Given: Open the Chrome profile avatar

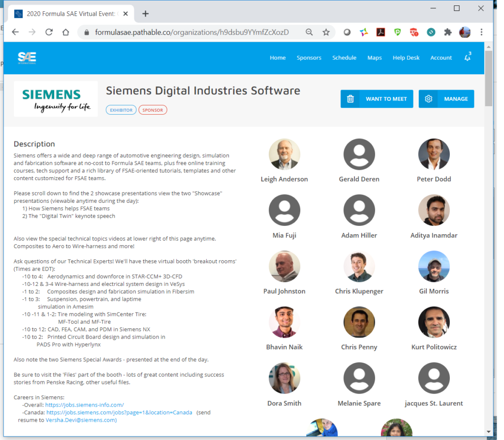Looking at the screenshot, I should [x=465, y=32].
